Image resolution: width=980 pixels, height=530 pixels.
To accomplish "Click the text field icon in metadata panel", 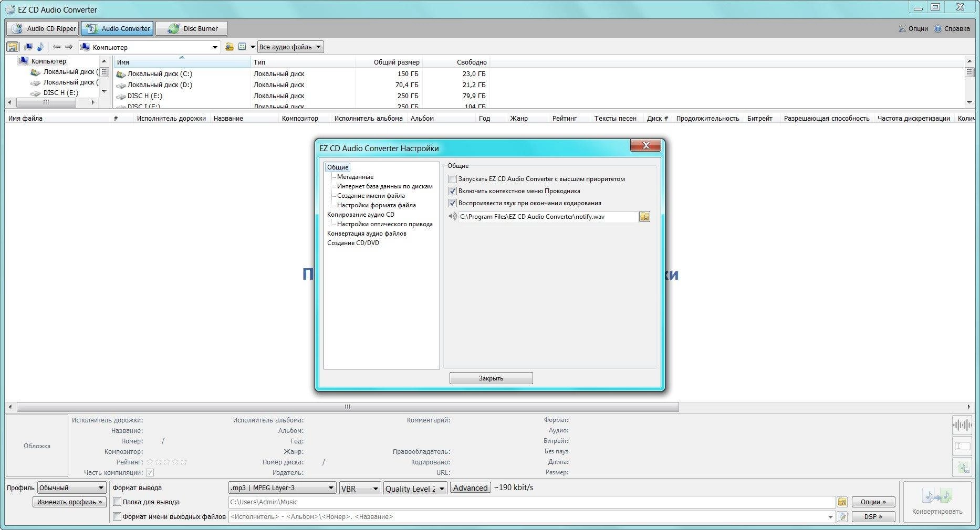I will [962, 446].
